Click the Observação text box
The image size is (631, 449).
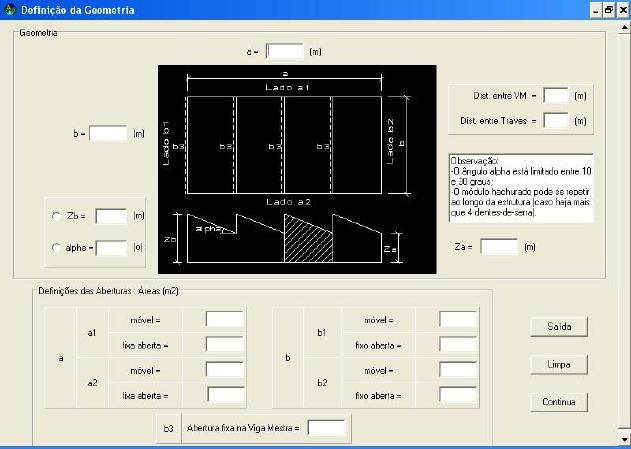click(x=521, y=188)
